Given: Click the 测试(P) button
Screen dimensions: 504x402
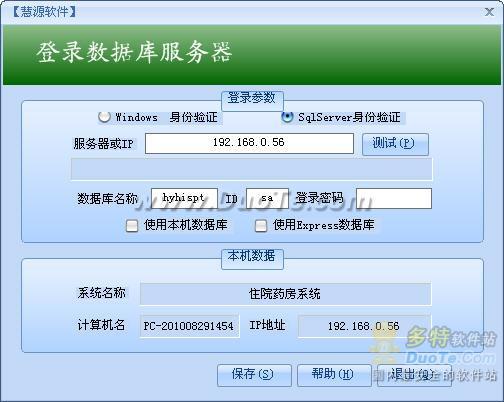Looking at the screenshot, I should click(x=395, y=144).
